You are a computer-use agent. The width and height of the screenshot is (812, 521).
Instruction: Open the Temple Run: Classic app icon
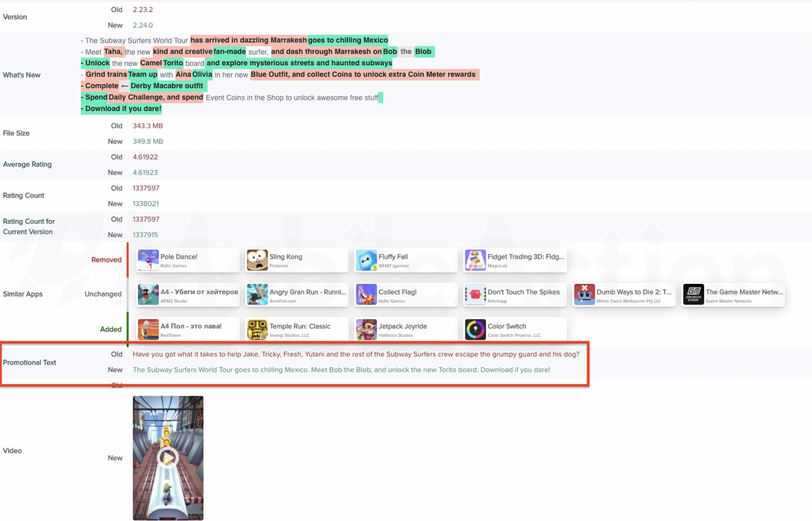click(x=257, y=329)
